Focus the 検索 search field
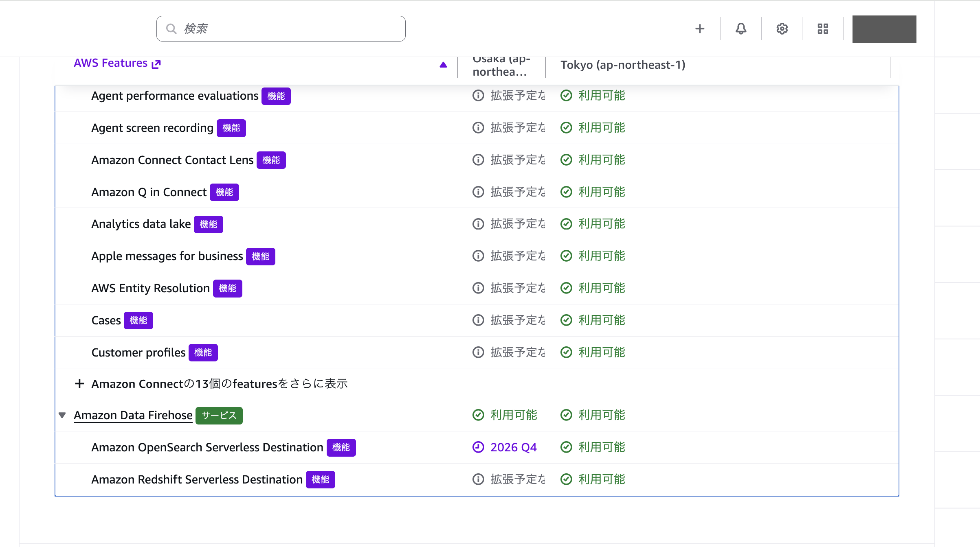The width and height of the screenshot is (980, 547). click(x=281, y=29)
